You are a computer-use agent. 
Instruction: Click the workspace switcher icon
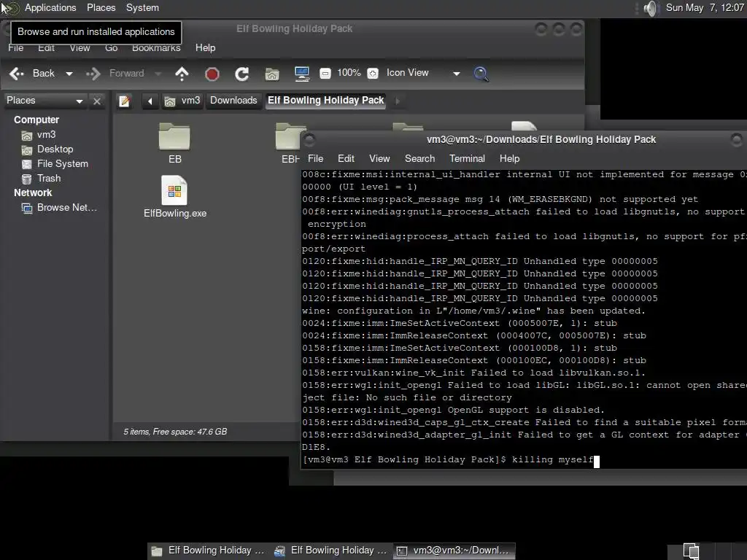coord(691,551)
